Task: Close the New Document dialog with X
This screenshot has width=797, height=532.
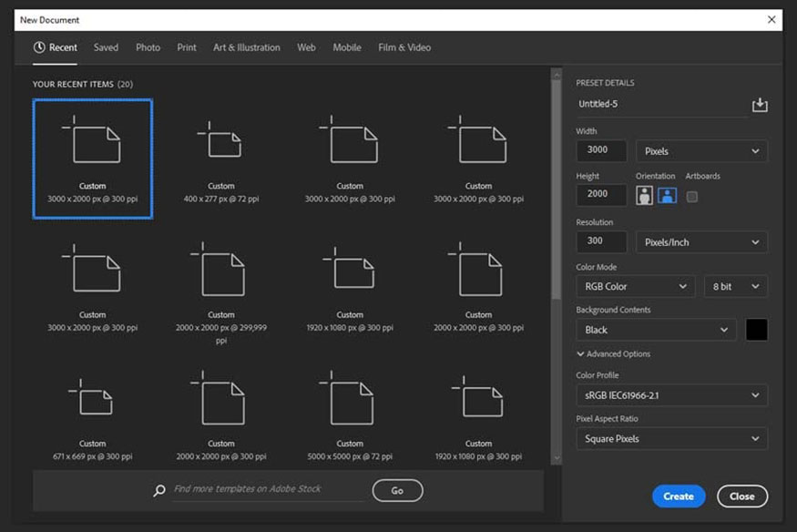Action: pyautogui.click(x=771, y=19)
